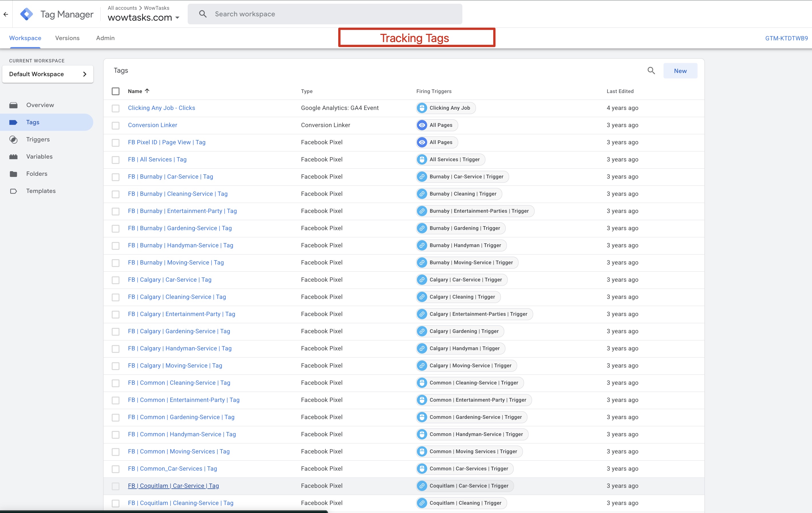This screenshot has height=513, width=812.
Task: Open Triggers in the left sidebar
Action: point(38,139)
